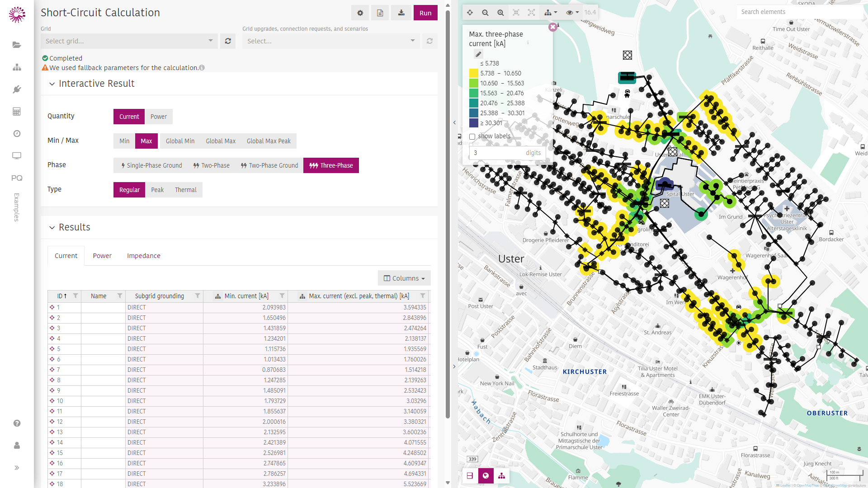Expand the left sidebar with double chevron

[x=17, y=468]
